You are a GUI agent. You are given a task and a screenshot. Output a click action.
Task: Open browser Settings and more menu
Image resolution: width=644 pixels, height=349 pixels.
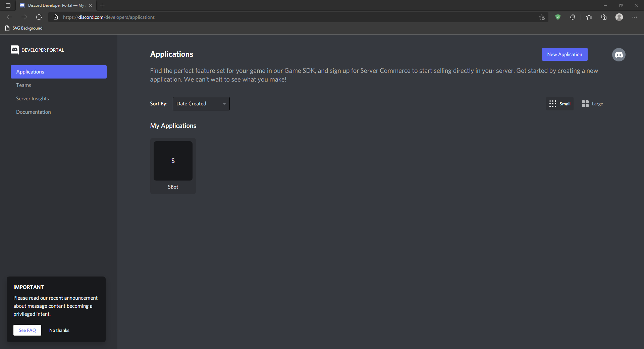(x=634, y=17)
